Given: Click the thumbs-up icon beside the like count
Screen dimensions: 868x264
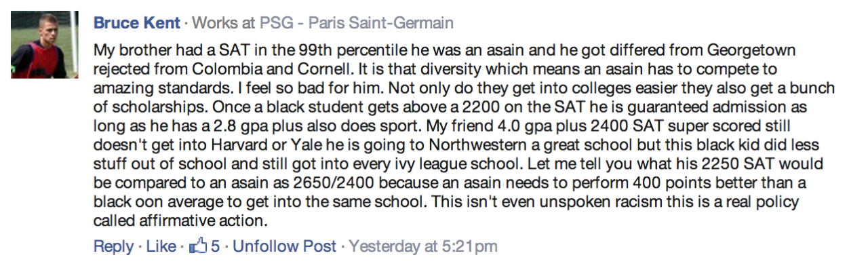Looking at the screenshot, I should point(197,246).
